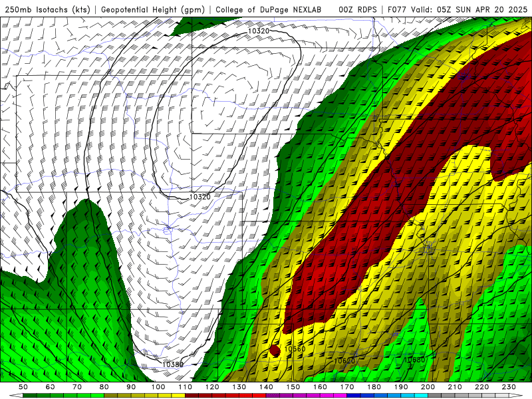The width and height of the screenshot is (532, 399).
Task: Click the 10560 height contour label
Action: click(x=295, y=348)
